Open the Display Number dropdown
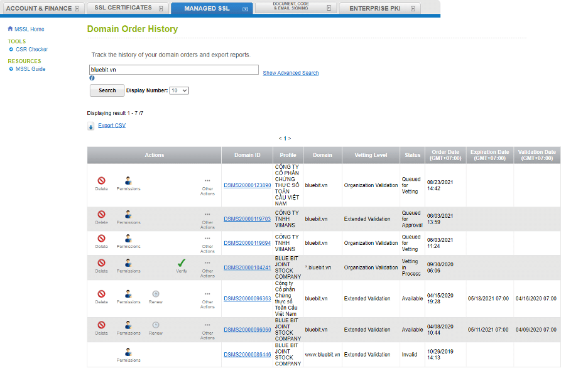This screenshot has height=373, width=588. click(x=179, y=90)
